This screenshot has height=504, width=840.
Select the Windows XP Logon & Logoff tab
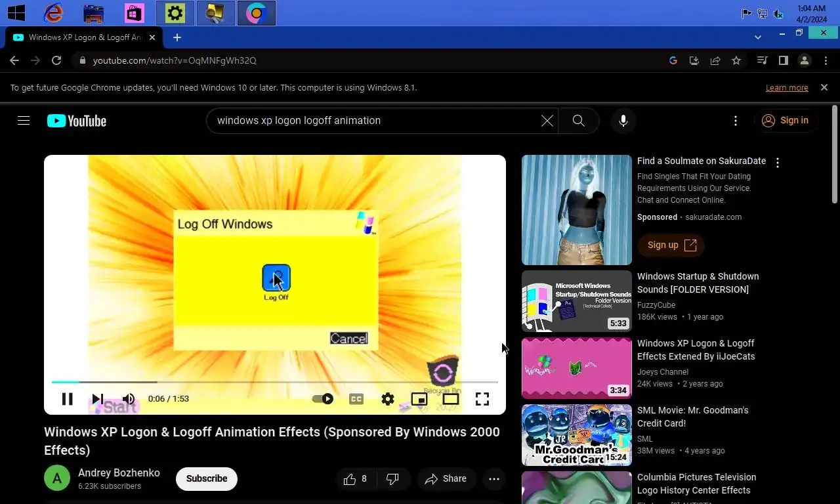coord(84,37)
